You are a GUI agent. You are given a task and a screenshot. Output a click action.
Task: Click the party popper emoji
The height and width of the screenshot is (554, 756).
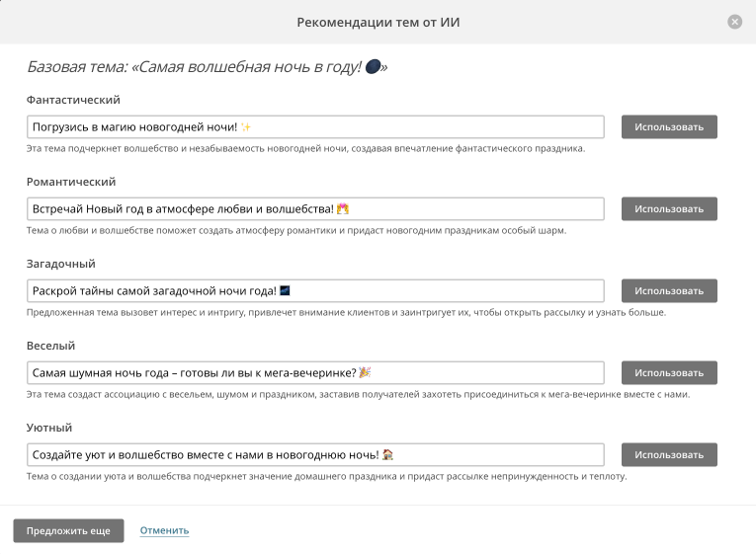click(x=365, y=372)
